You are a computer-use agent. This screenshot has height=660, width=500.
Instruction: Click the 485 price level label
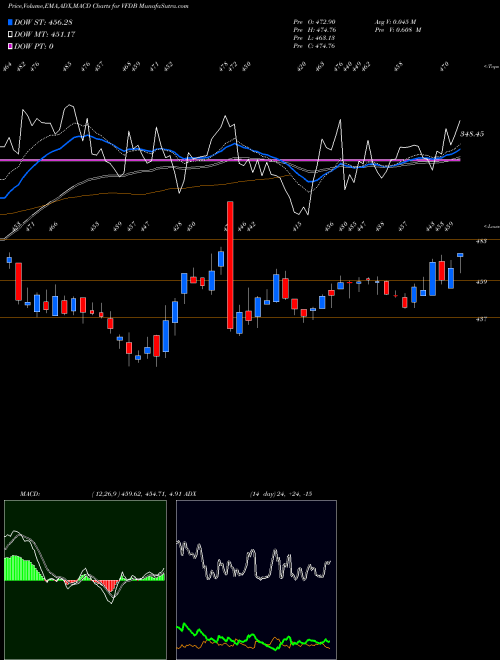[481, 241]
